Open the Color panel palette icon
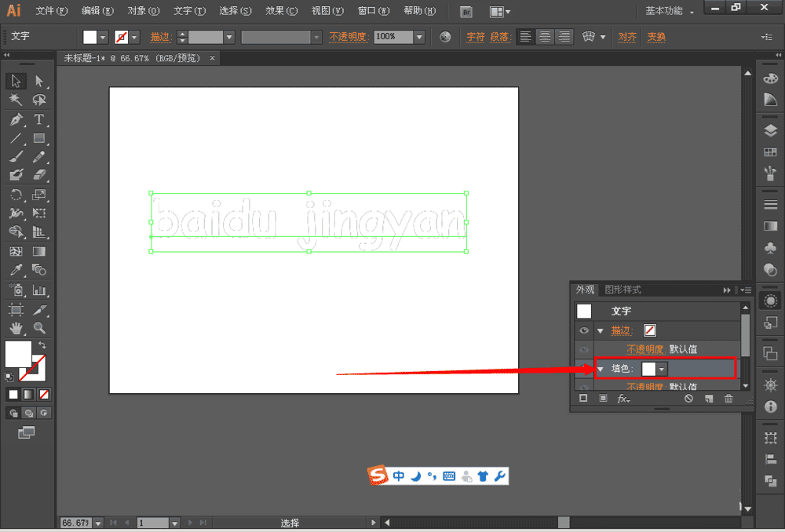The image size is (785, 532). 771,79
